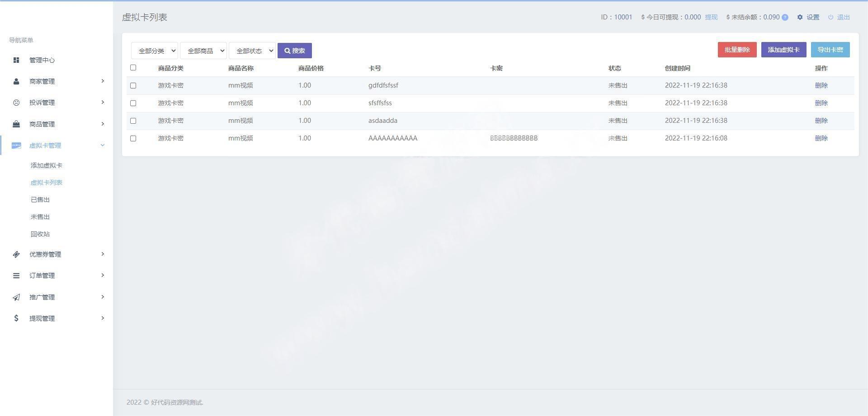Screen dimensions: 868x416
Task: Click the 投诉管理 sad face icon
Action: pos(16,103)
